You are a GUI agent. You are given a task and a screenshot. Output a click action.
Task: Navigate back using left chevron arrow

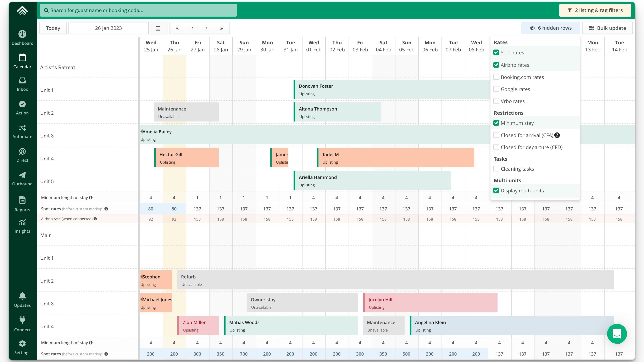(192, 28)
